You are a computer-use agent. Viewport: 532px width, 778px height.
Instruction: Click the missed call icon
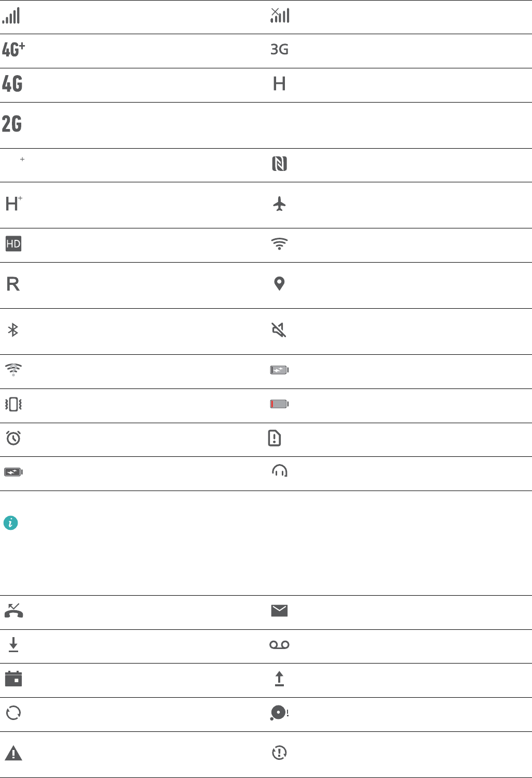pos(13,611)
